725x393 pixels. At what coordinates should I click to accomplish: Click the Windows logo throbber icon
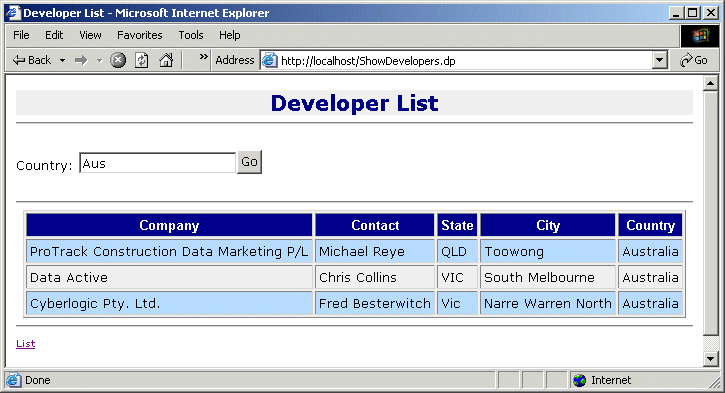coord(700,36)
